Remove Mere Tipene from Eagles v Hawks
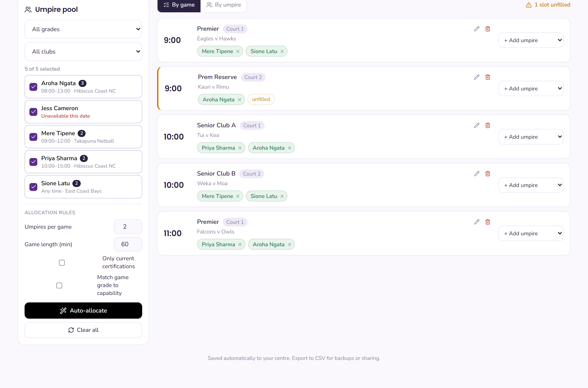Viewport: 588px width, 388px height. coord(238,52)
